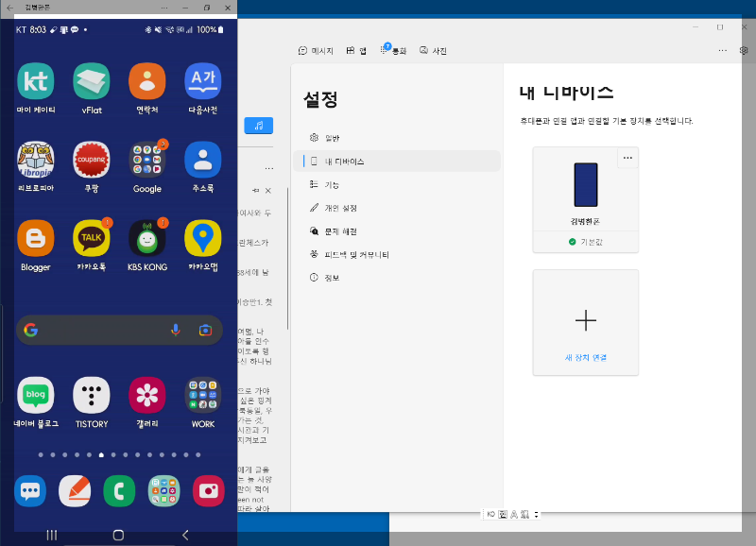Go back with the phone window back arrow
The image size is (756, 546).
[9, 8]
